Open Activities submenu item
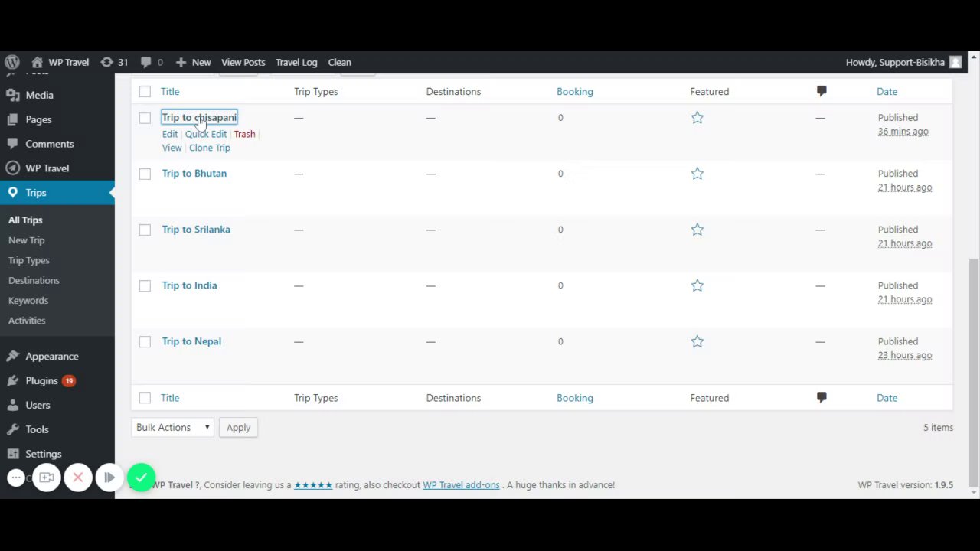980x551 pixels. pyautogui.click(x=27, y=320)
